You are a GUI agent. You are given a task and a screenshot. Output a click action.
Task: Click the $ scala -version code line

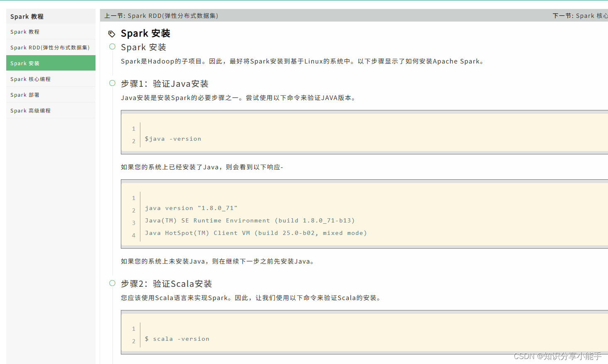[x=177, y=339]
